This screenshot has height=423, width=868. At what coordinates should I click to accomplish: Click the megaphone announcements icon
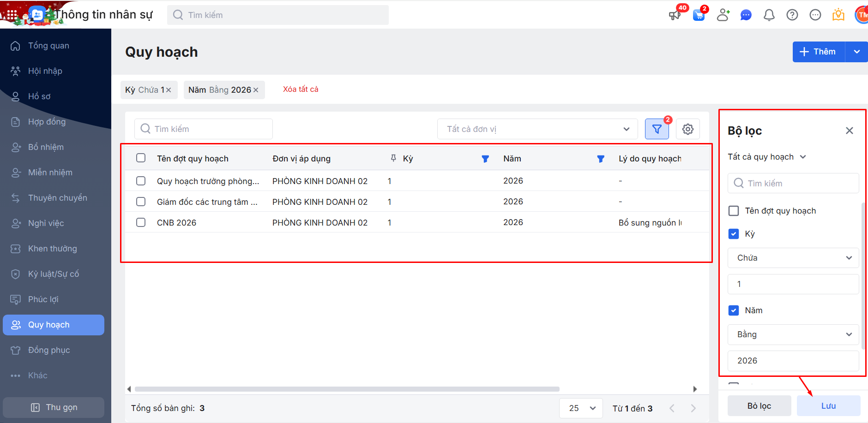pos(675,15)
